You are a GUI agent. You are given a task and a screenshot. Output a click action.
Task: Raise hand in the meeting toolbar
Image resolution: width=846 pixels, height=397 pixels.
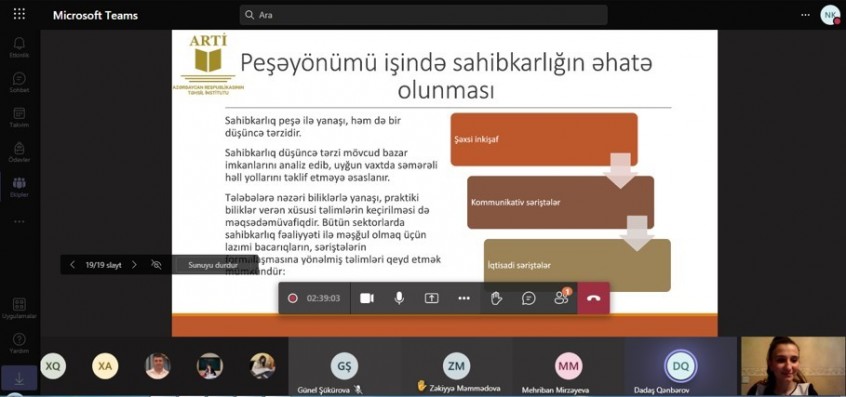click(x=496, y=298)
